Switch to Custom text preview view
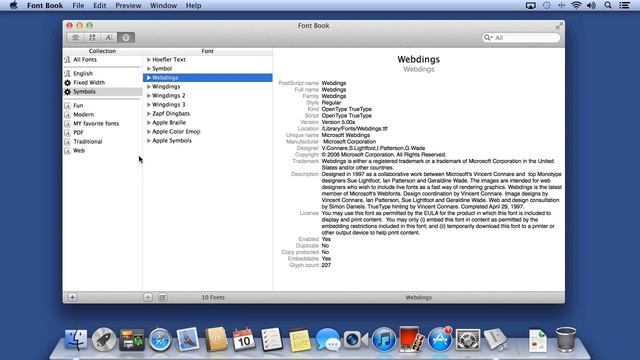This screenshot has height=360, width=640. point(109,38)
